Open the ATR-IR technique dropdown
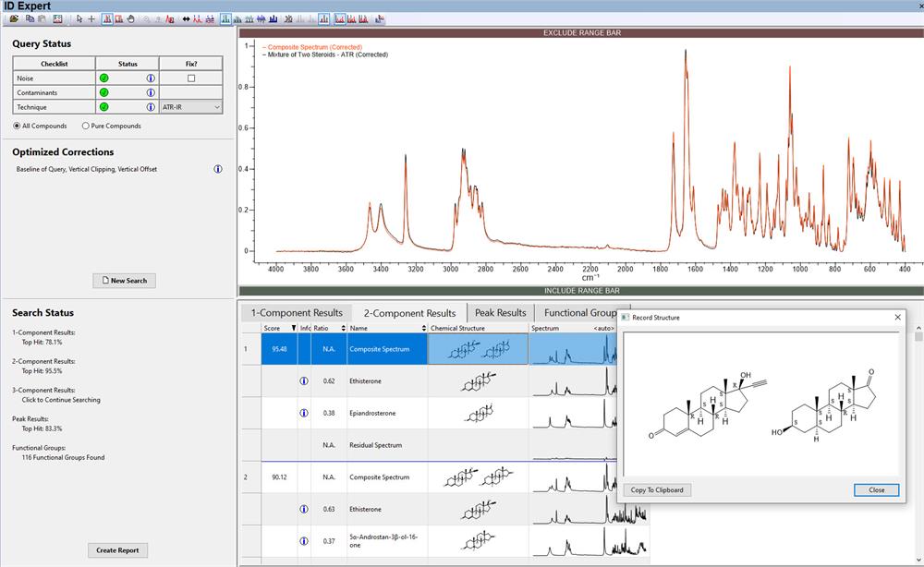The width and height of the screenshot is (924, 567). click(x=191, y=107)
